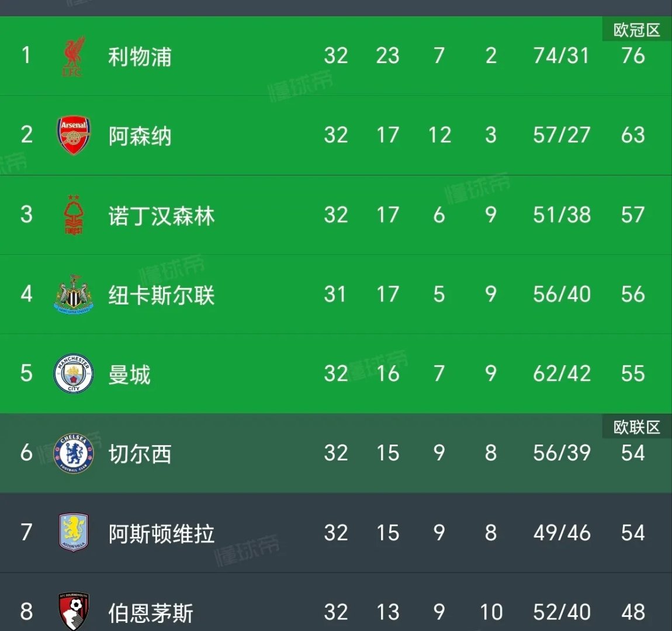Click Arsenal's 57/27 goals figure

pos(561,136)
